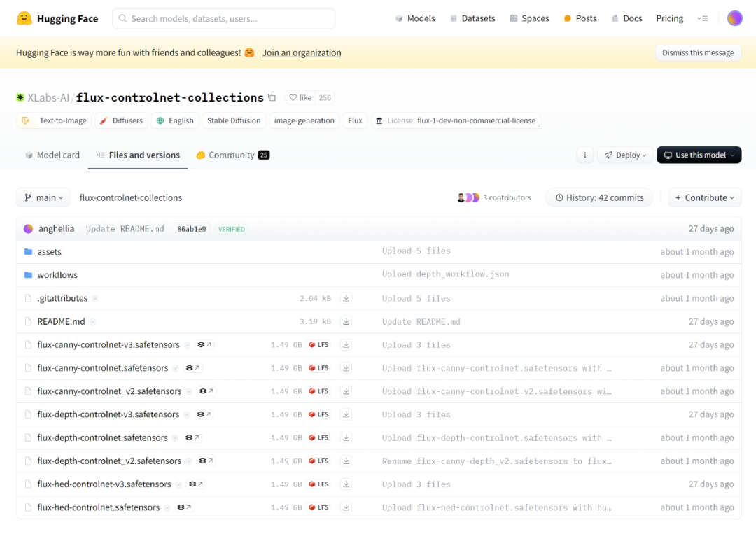Dismiss this message banner

(698, 52)
